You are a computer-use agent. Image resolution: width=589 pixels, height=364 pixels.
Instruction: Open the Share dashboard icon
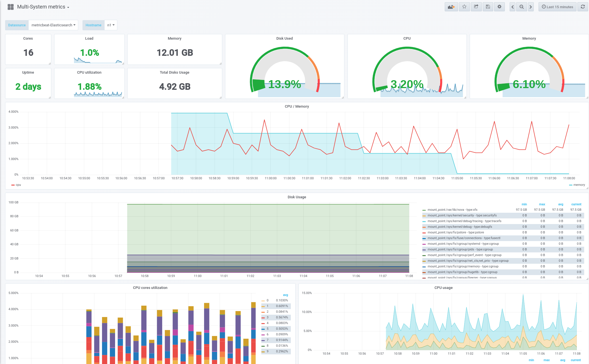[x=476, y=7]
